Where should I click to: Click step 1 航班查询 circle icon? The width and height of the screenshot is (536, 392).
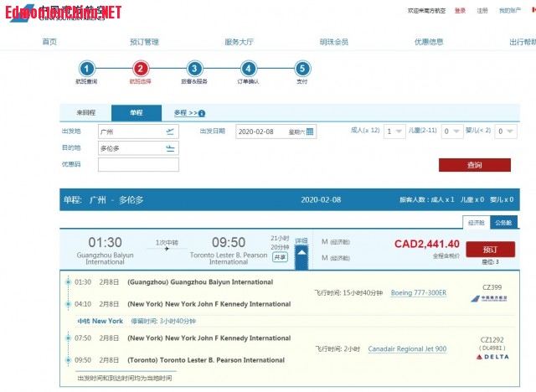click(x=86, y=69)
